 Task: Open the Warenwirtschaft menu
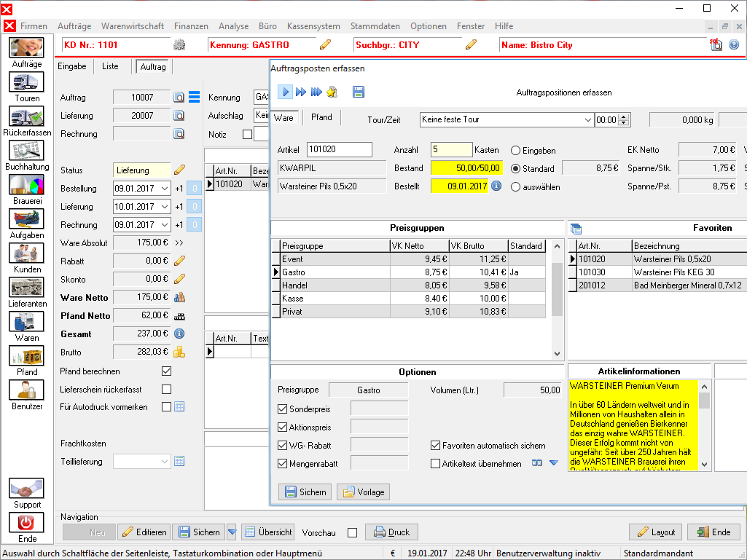pyautogui.click(x=133, y=26)
